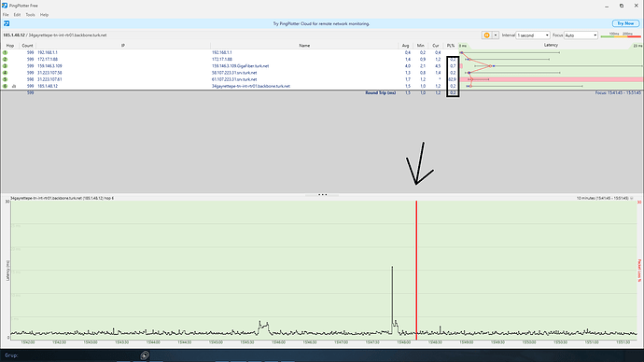Toggle the graph icon on hop 6
644x362 pixels.
(14, 86)
